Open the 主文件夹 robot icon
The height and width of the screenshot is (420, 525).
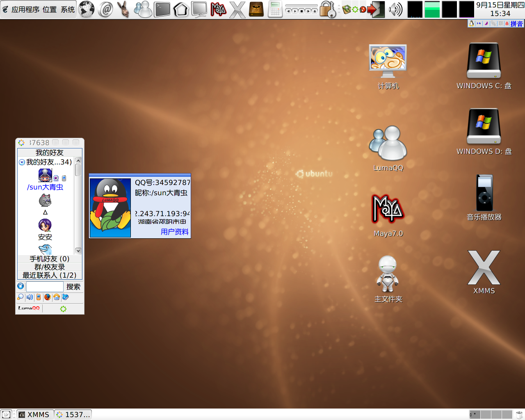tap(388, 280)
